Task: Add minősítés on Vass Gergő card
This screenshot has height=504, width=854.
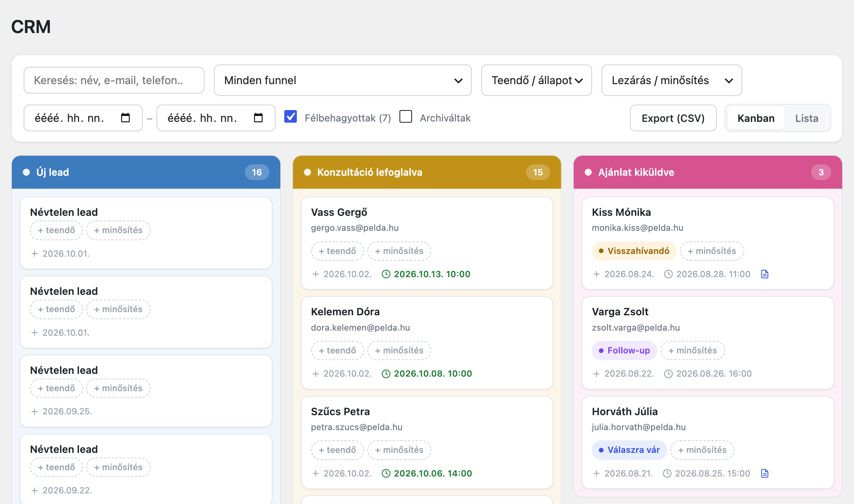Action: click(x=399, y=251)
